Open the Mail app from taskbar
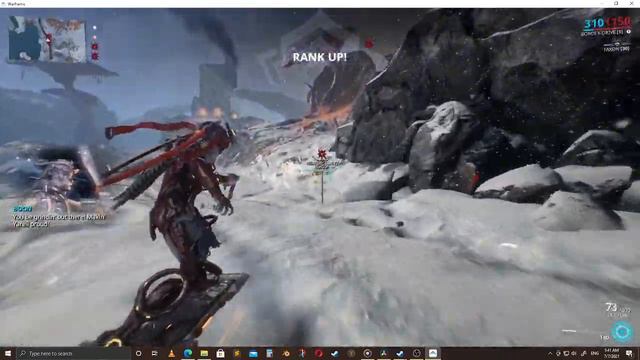 (x=253, y=353)
